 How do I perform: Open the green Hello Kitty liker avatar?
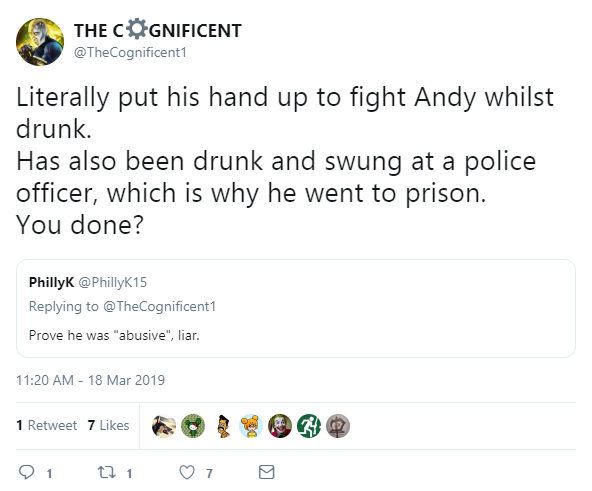(193, 426)
